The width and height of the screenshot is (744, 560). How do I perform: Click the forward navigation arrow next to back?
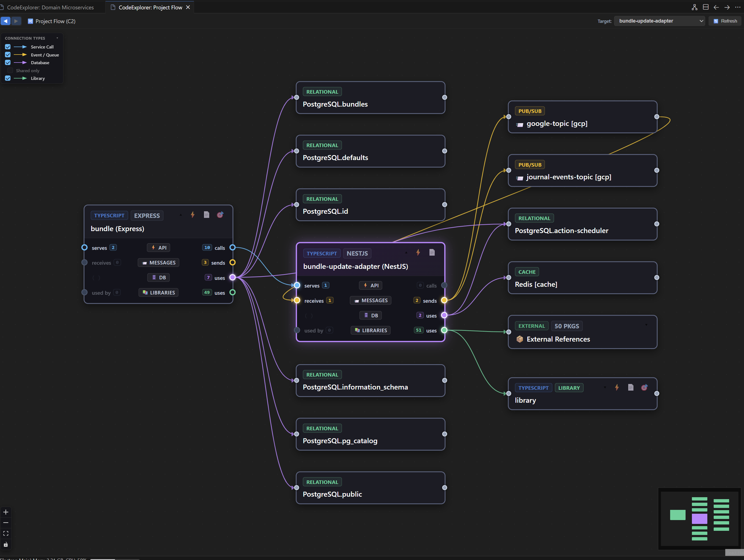[x=16, y=21]
